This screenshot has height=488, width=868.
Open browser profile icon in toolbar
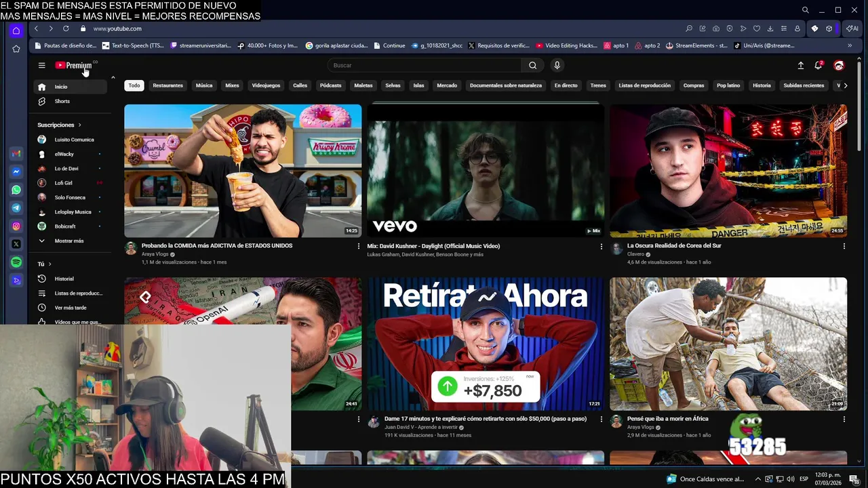click(797, 28)
